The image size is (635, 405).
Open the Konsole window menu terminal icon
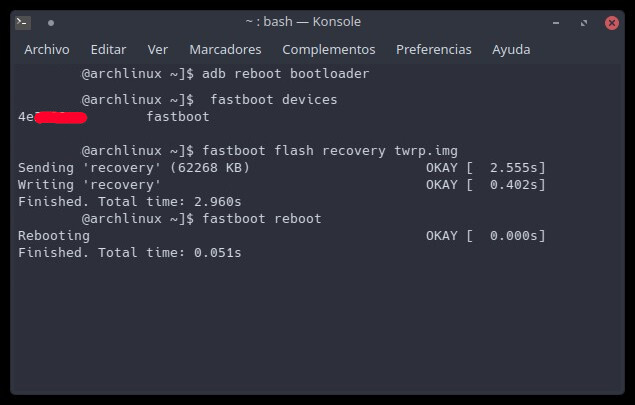(23, 22)
